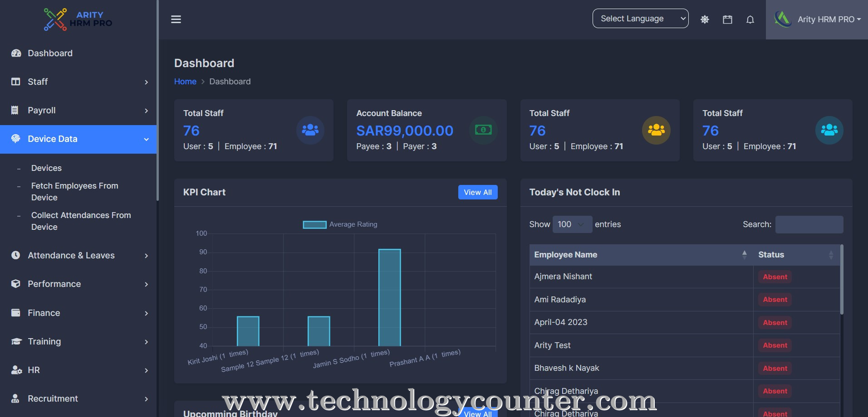The width and height of the screenshot is (868, 417).
Task: Click blue users icon on first Total Staff card
Action: pyautogui.click(x=310, y=130)
